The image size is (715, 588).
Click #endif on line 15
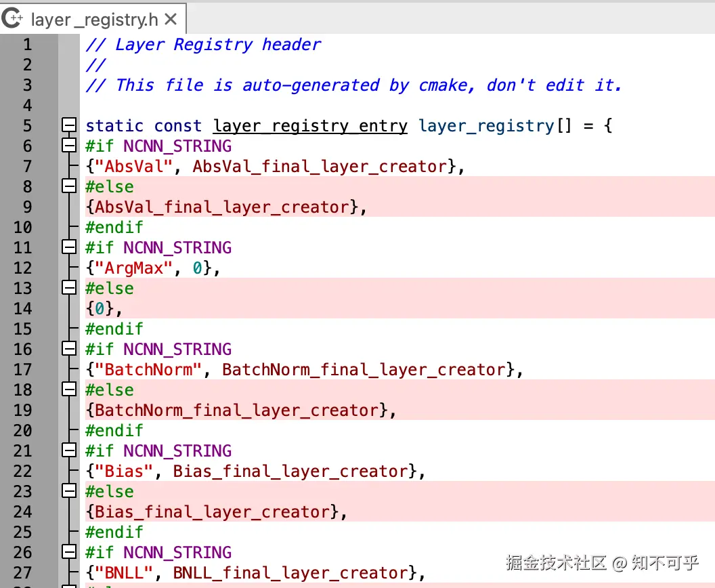tap(114, 329)
